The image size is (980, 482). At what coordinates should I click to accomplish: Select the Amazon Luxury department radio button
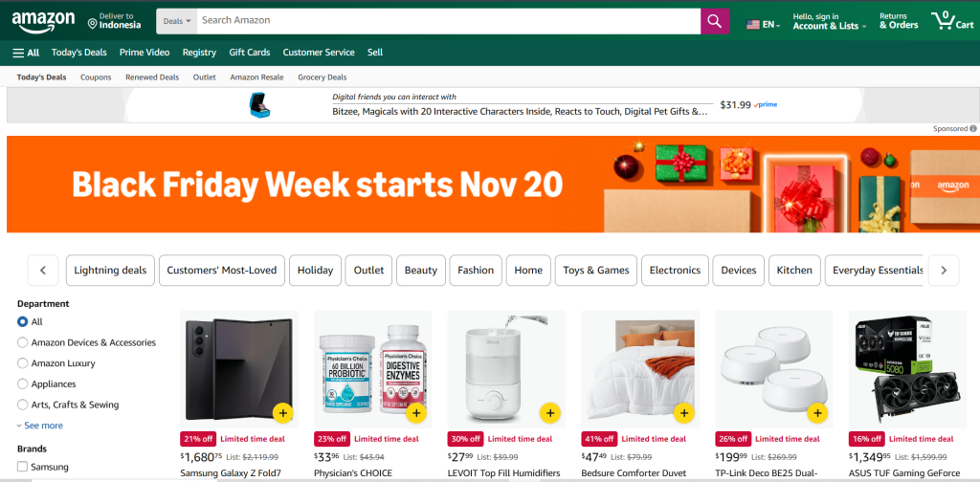coord(23,363)
